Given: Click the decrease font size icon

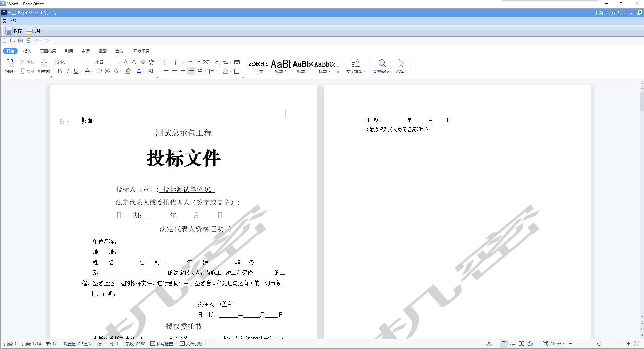Looking at the screenshot, I should [134, 62].
